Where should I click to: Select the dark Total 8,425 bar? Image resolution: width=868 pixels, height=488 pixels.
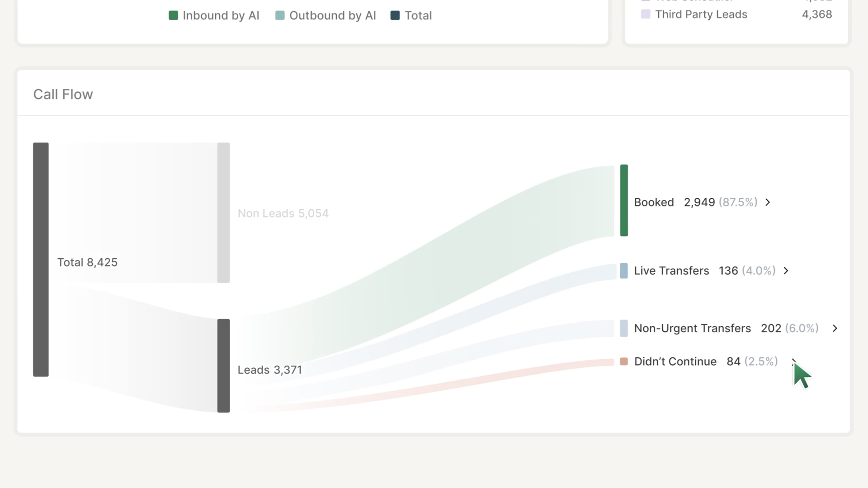point(41,259)
